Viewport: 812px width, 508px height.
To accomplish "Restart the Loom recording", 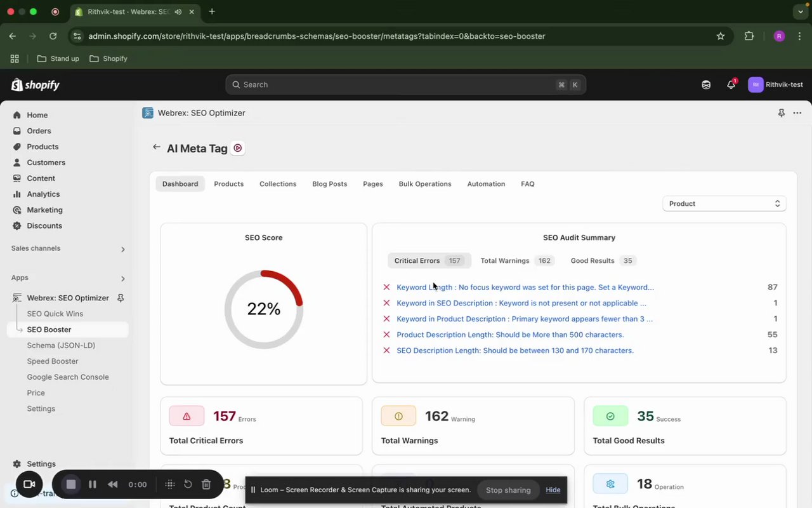I will coord(188,485).
